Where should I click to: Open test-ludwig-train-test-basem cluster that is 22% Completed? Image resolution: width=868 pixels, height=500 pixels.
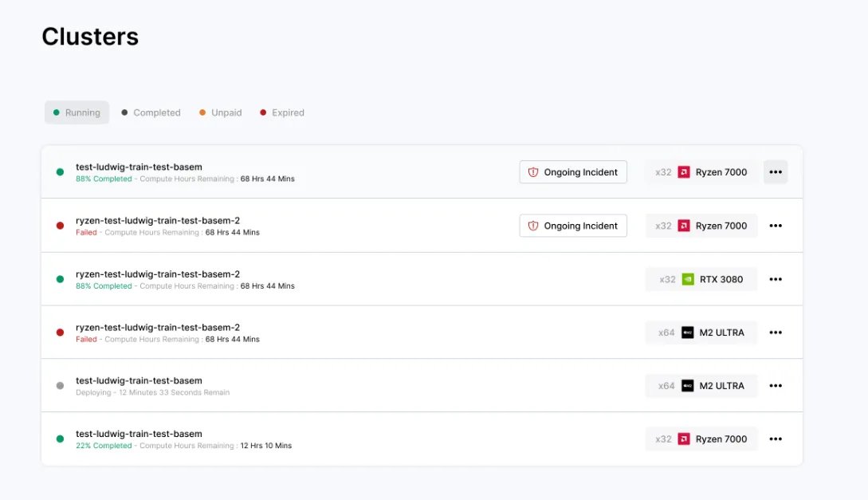pos(139,434)
